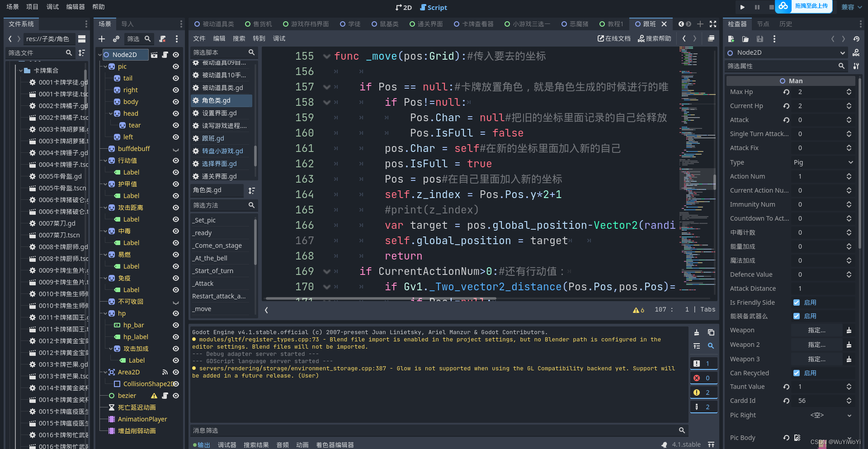Screen dimensions: 868x449
Task: Toggle output error messages filter
Action: (703, 378)
